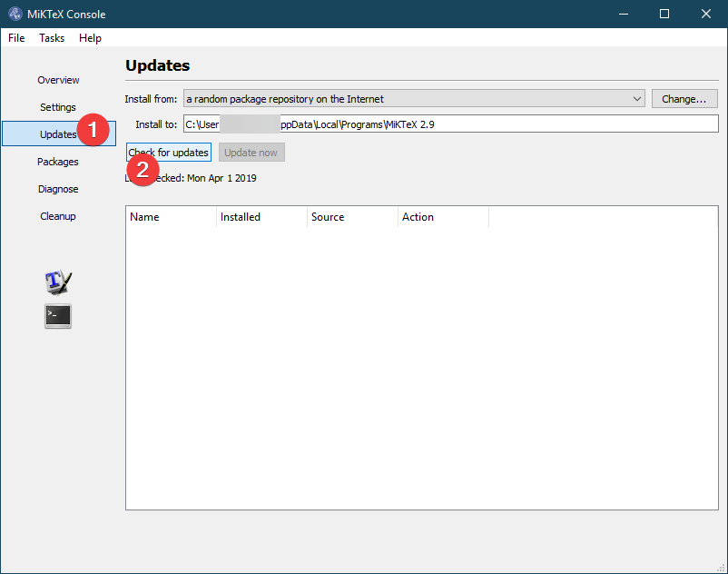Expand the Install from repository dropdown
The width and height of the screenshot is (728, 574).
click(414, 99)
